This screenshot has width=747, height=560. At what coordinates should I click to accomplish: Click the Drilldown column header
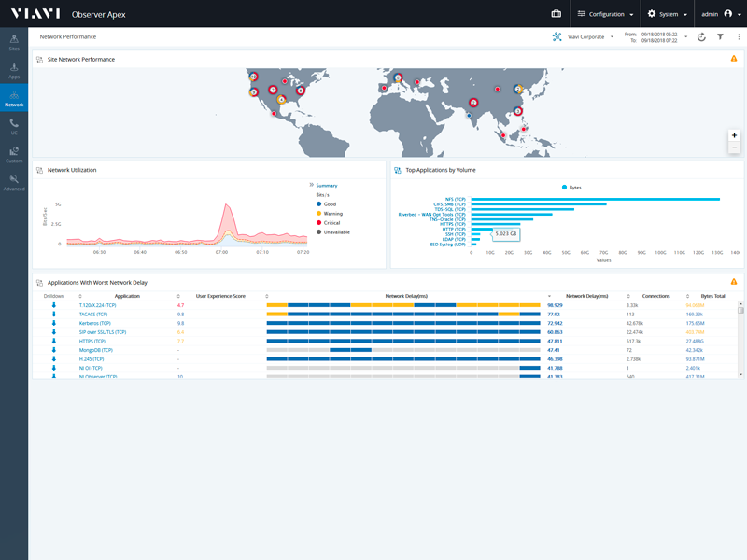54,296
